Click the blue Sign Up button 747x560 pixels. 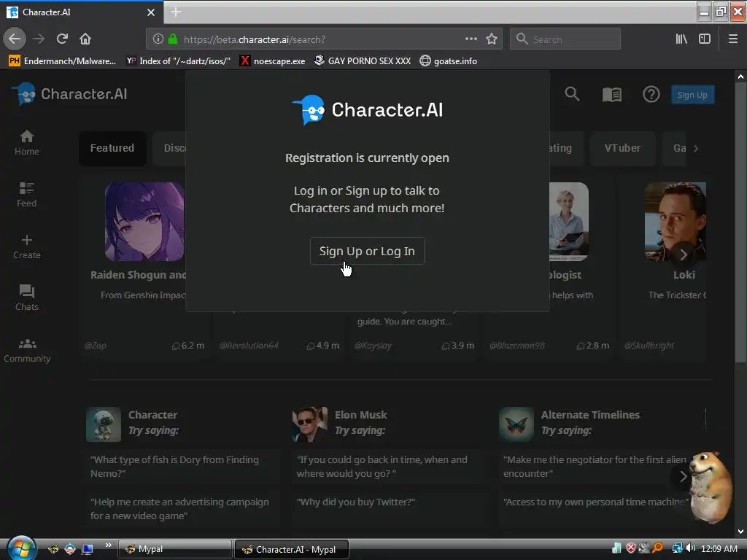[692, 94]
